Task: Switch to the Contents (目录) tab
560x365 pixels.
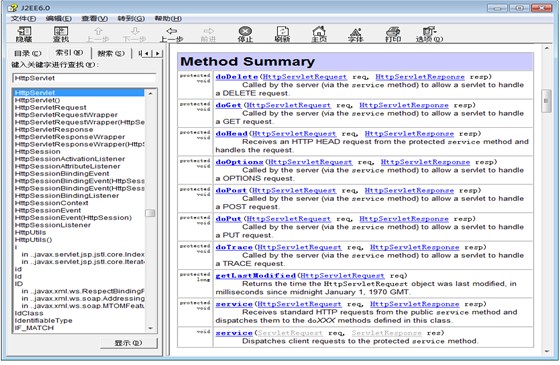Action: (x=28, y=53)
